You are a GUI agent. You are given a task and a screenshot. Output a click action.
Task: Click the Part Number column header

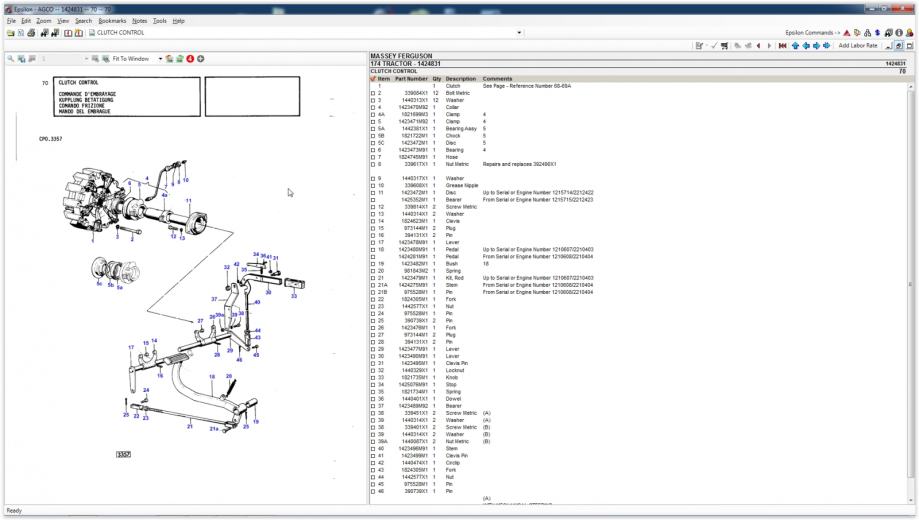point(410,79)
